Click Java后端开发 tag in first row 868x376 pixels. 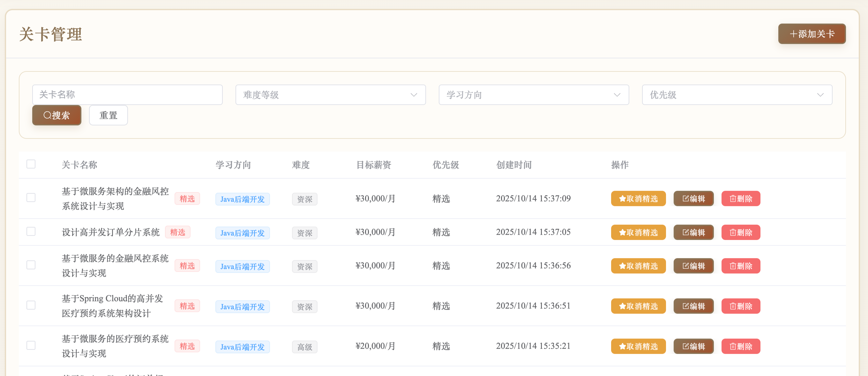point(242,199)
